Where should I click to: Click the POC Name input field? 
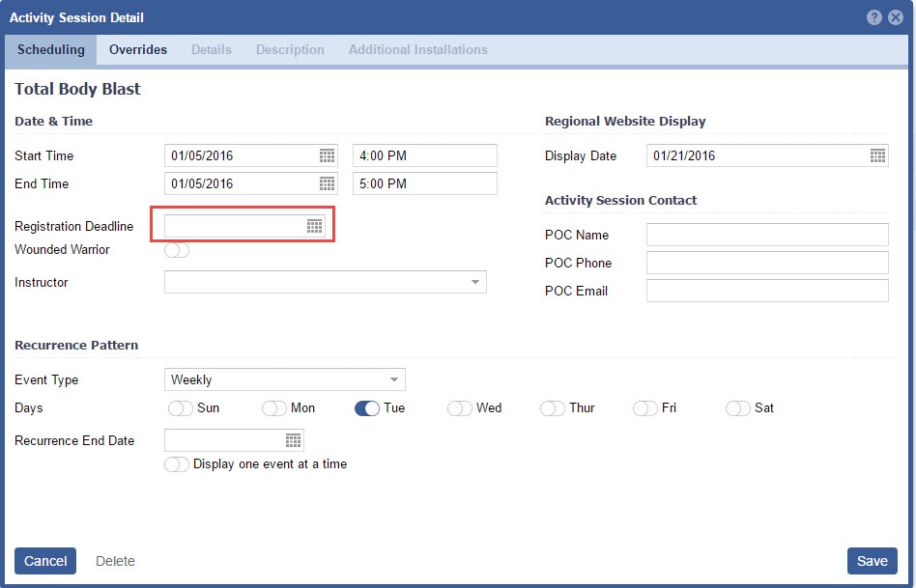coord(766,235)
